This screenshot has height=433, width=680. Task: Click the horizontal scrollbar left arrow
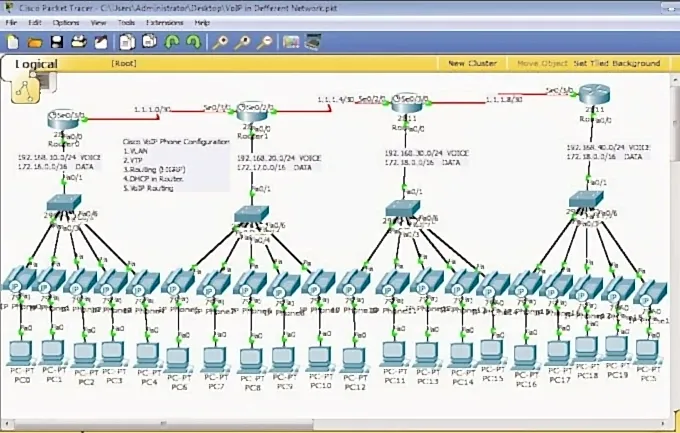click(x=7, y=423)
